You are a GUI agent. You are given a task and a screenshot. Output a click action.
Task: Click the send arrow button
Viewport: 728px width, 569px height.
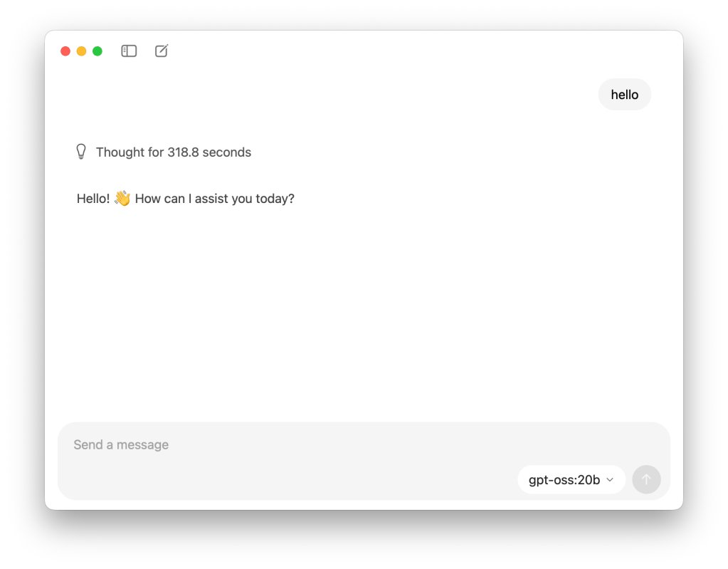[646, 479]
